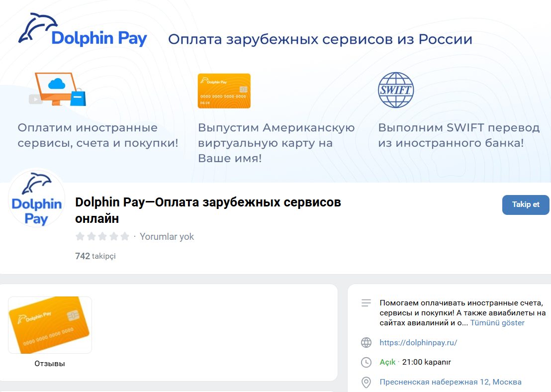Click the fifth star in the rating

[124, 237]
